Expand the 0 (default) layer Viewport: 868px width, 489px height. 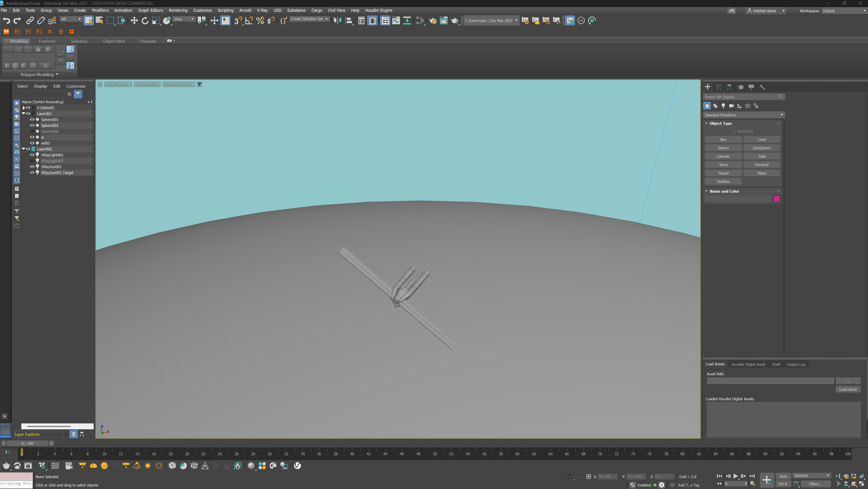[24, 108]
